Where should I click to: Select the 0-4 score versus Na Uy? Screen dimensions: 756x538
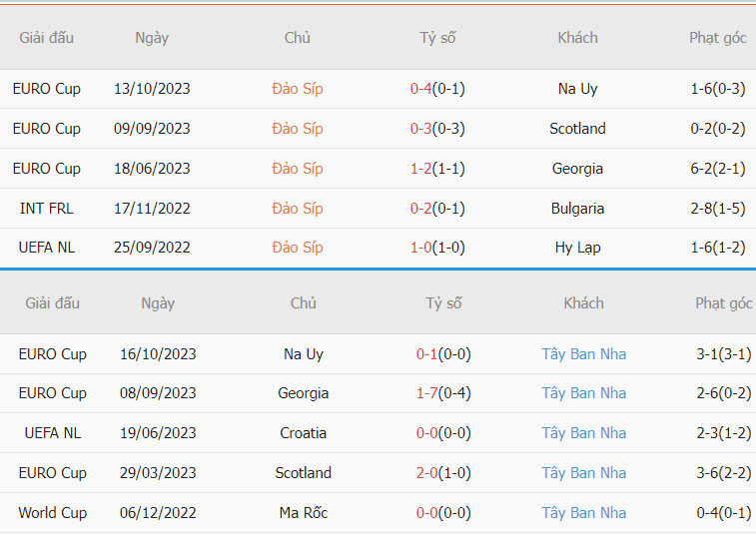coord(420,89)
